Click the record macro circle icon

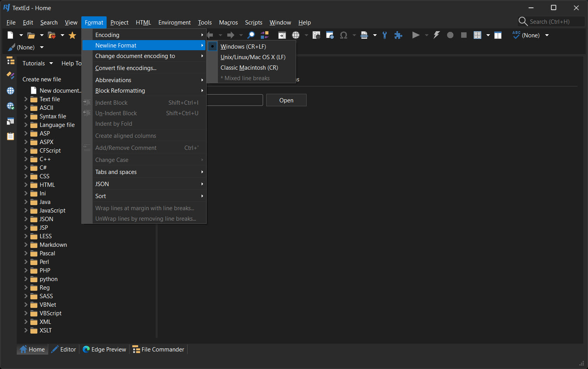click(450, 35)
